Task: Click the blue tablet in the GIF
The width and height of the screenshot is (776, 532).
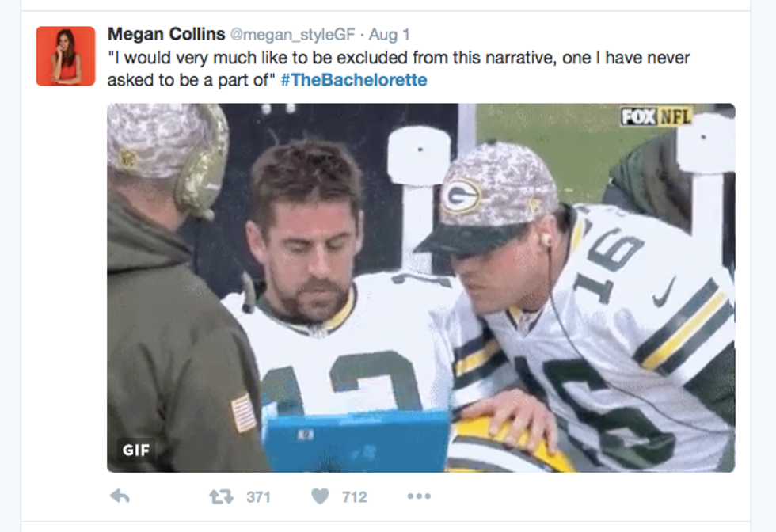Action: coord(356,442)
